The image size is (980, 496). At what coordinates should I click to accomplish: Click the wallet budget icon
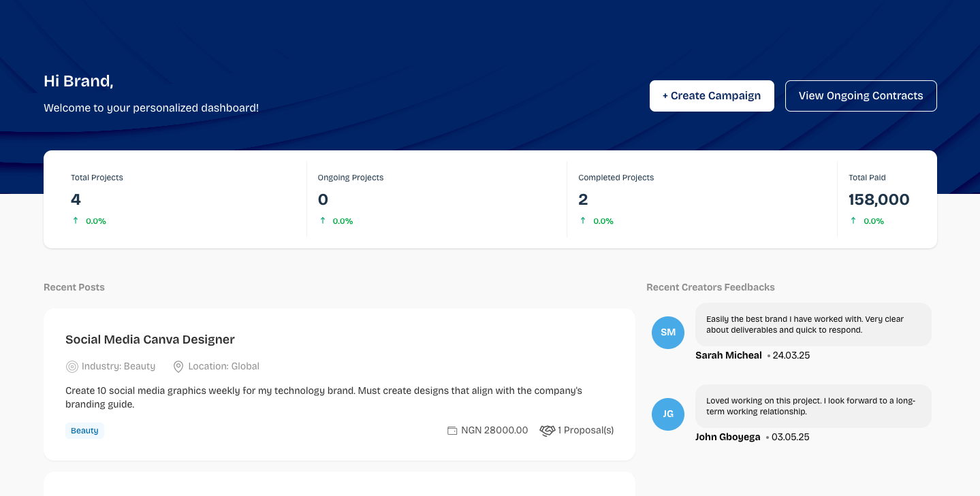[452, 431]
